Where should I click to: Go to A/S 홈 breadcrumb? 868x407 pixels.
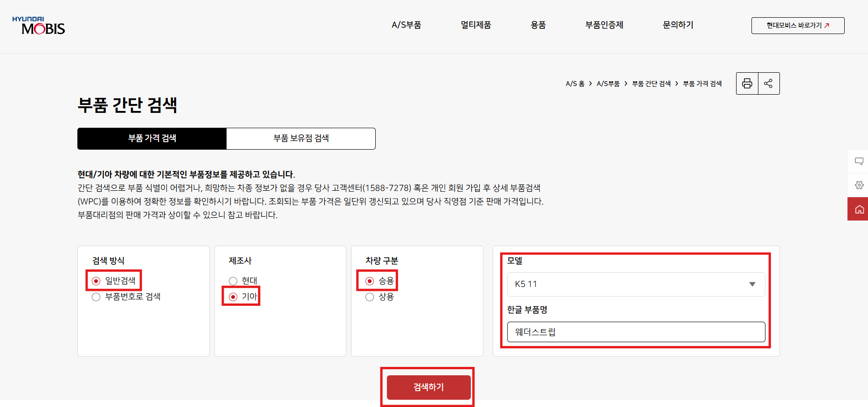[x=575, y=84]
